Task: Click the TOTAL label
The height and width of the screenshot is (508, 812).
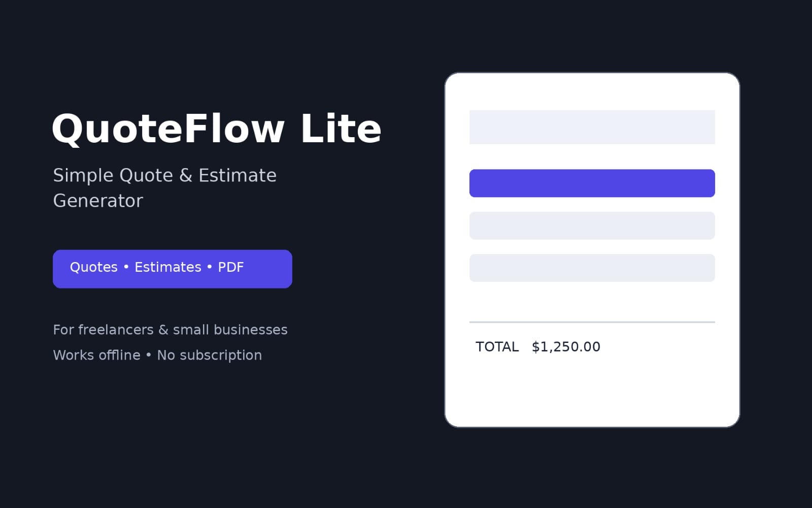Action: pos(497,346)
